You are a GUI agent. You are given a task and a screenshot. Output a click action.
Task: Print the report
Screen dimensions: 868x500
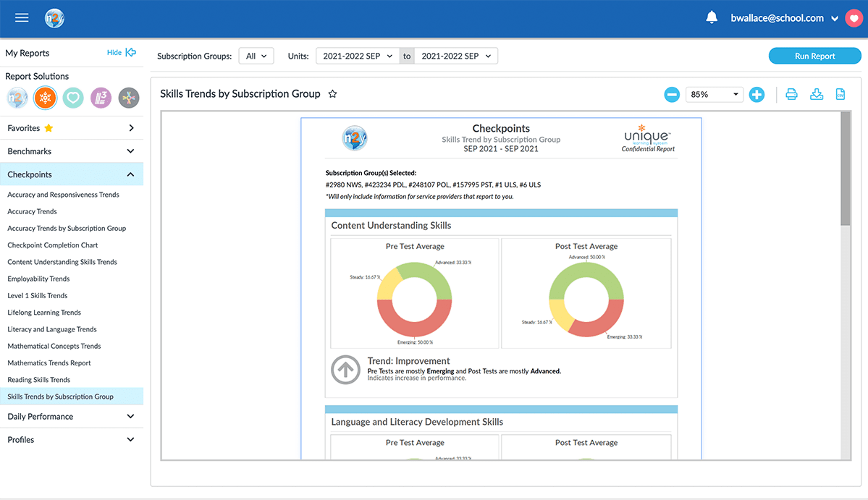(791, 94)
